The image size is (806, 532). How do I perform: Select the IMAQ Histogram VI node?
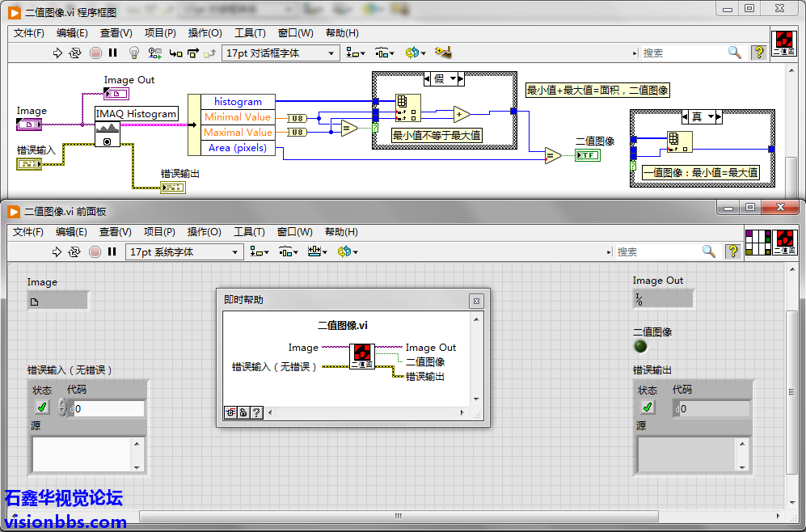[x=108, y=135]
